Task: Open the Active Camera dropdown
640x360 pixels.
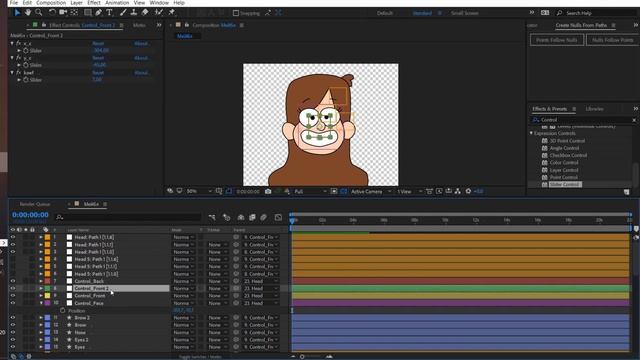Action: click(371, 191)
